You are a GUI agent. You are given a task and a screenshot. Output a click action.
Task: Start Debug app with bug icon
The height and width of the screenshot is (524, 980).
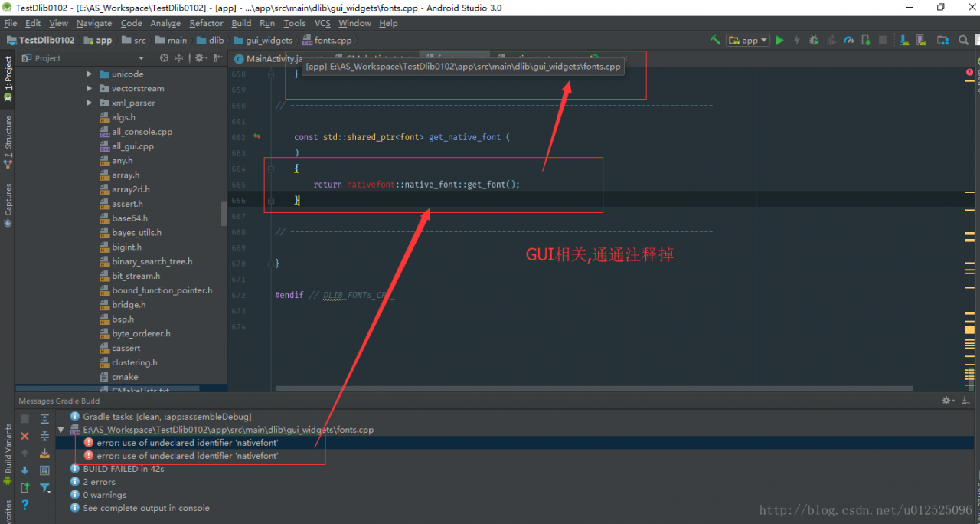[814, 40]
